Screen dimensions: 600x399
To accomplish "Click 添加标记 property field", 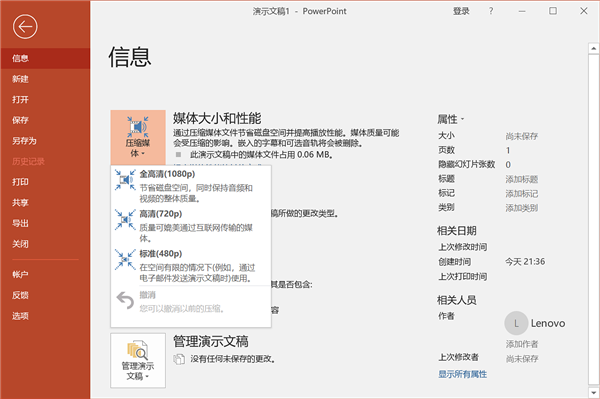I will coord(522,194).
